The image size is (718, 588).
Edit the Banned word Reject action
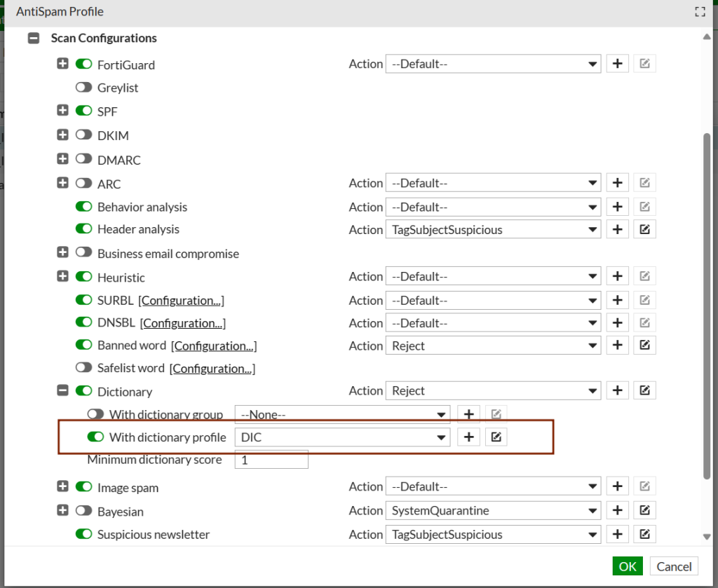point(644,346)
